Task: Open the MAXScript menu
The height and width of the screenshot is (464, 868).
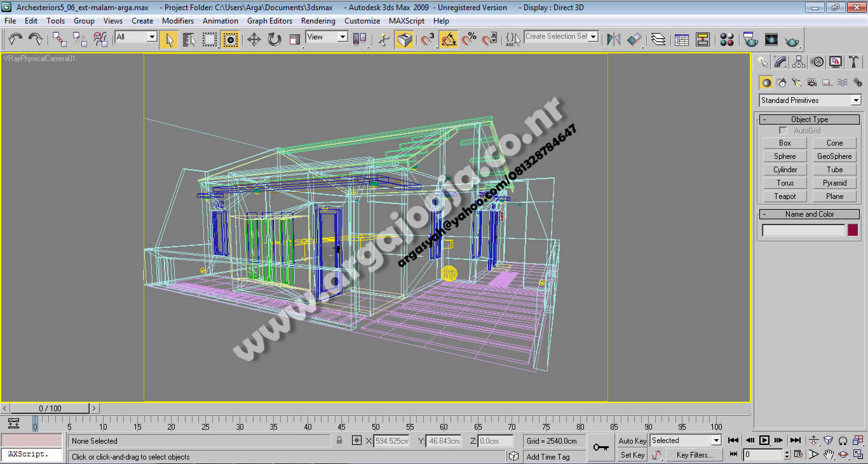Action: click(x=407, y=20)
